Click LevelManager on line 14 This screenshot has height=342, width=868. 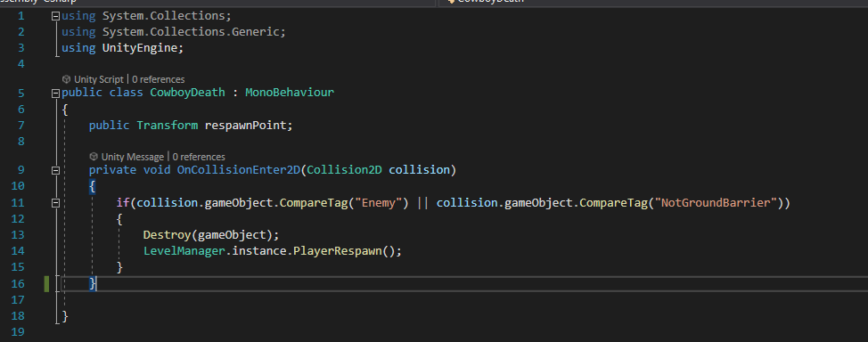[x=184, y=250]
